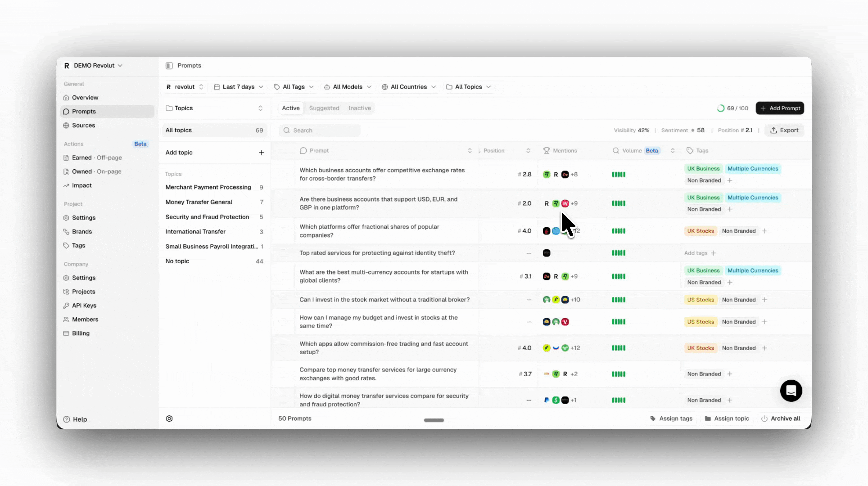Select the Active tab
This screenshot has width=868, height=486.
coord(290,108)
